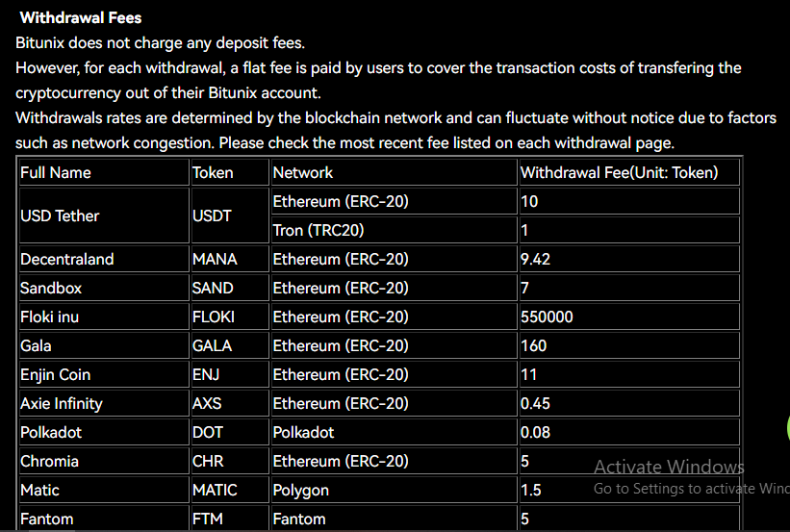This screenshot has width=790, height=532.
Task: Select the Full Name column header
Action: [56, 172]
